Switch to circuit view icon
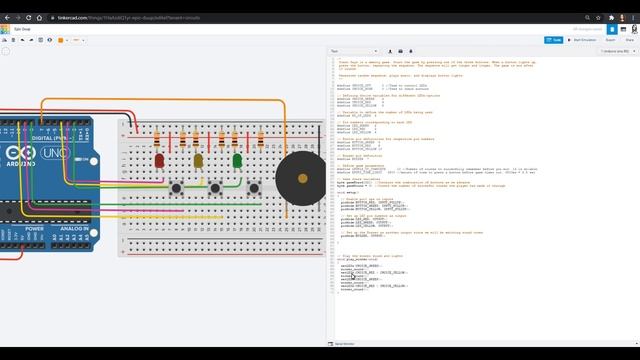 click(612, 29)
